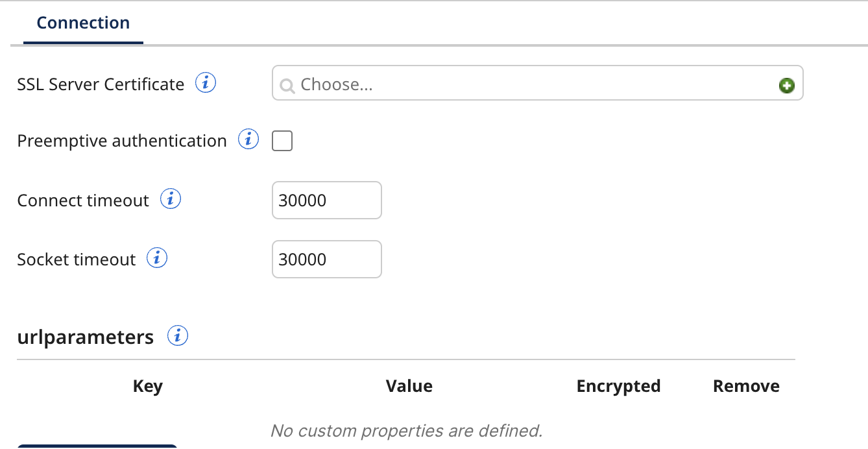This screenshot has width=868, height=449.
Task: Click the Key column header
Action: pos(147,387)
